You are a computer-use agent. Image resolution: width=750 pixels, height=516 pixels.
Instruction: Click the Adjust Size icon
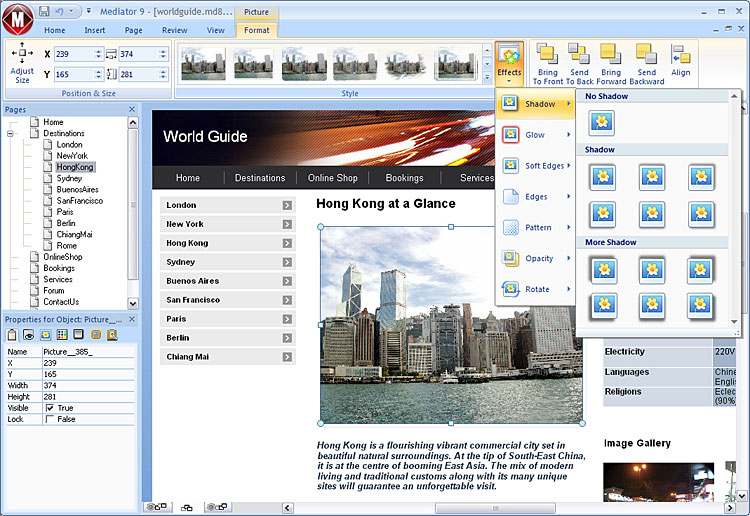[22, 53]
